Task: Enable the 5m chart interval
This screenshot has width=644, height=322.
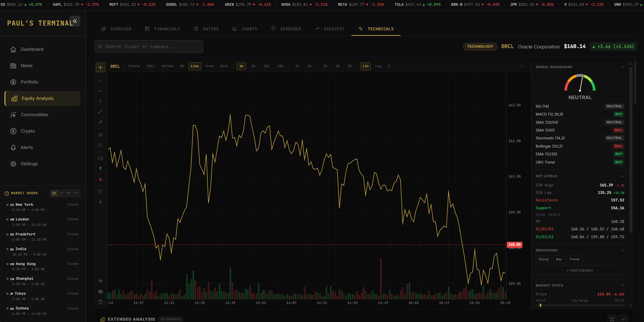Action: pyautogui.click(x=253, y=66)
